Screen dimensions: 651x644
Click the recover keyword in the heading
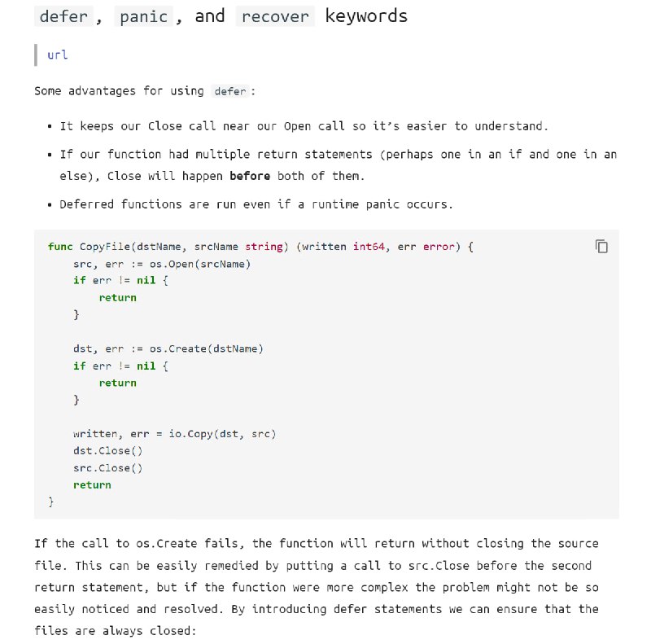click(275, 16)
